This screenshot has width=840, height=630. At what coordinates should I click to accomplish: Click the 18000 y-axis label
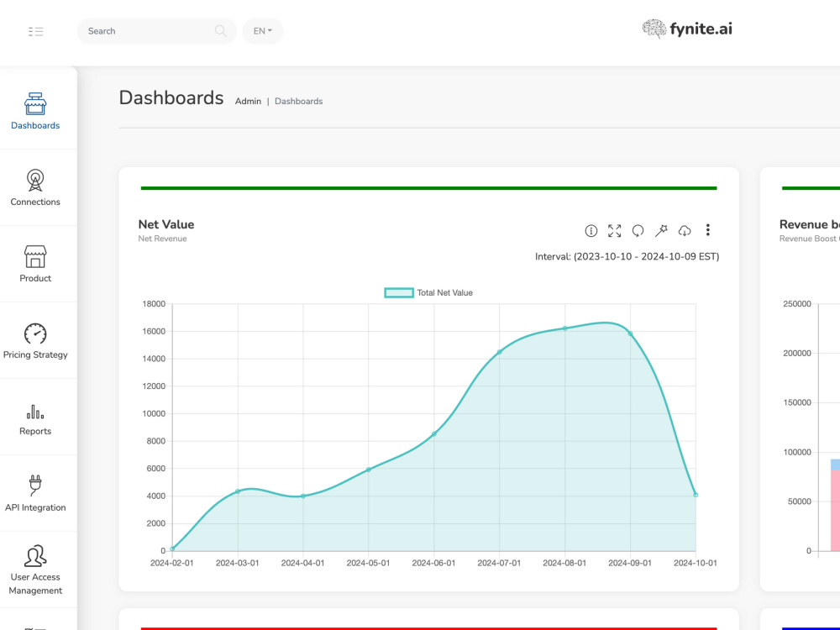pyautogui.click(x=154, y=304)
